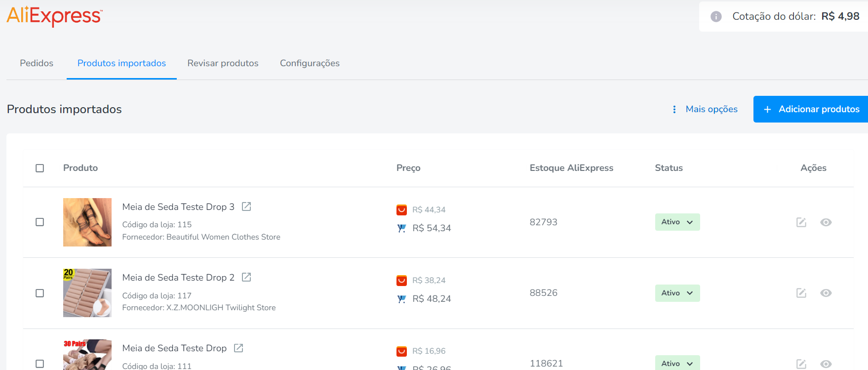Viewport: 868px width, 370px height.
Task: Edit product with store code 117
Action: [x=801, y=293]
